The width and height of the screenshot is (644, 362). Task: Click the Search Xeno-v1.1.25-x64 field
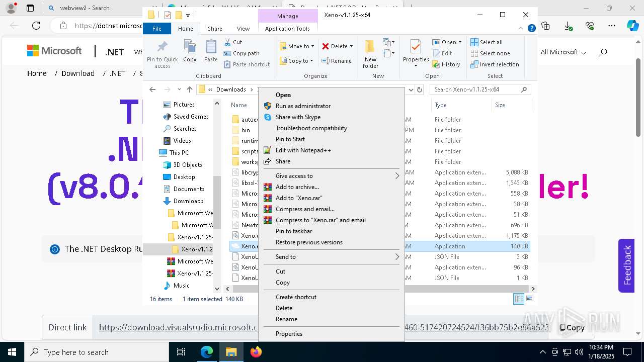(480, 89)
